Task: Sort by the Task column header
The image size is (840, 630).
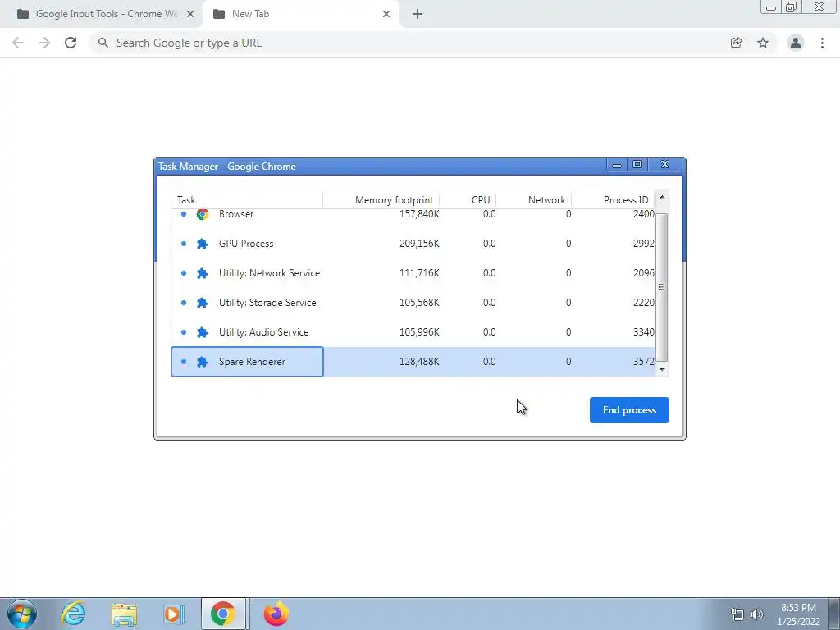Action: (x=247, y=200)
